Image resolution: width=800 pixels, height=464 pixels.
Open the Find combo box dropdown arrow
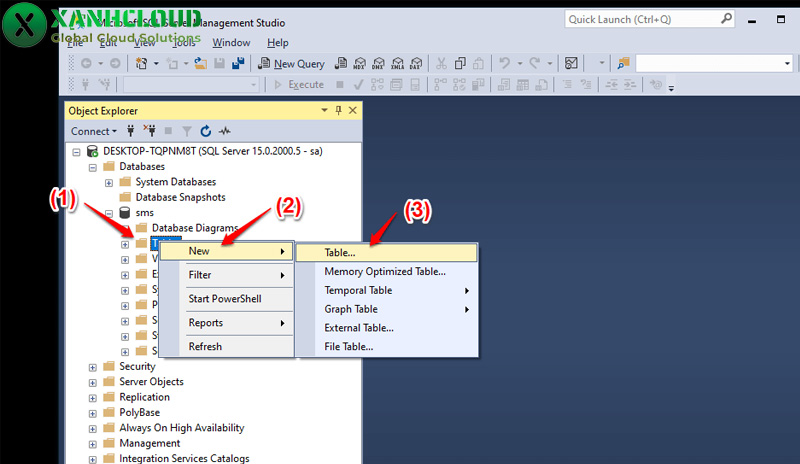pos(787,64)
